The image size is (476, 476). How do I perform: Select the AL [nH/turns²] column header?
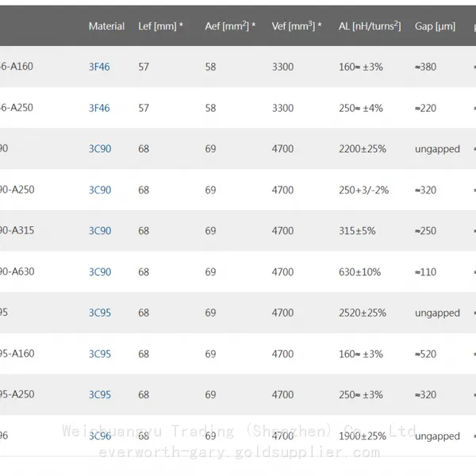370,26
